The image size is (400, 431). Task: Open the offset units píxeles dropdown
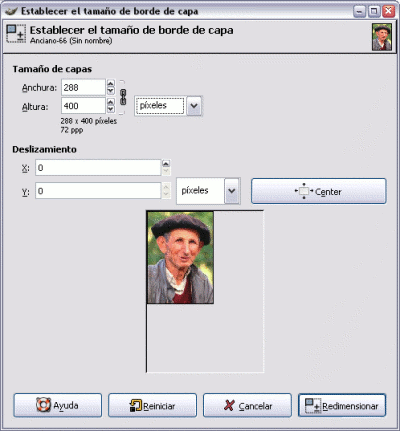(x=208, y=191)
